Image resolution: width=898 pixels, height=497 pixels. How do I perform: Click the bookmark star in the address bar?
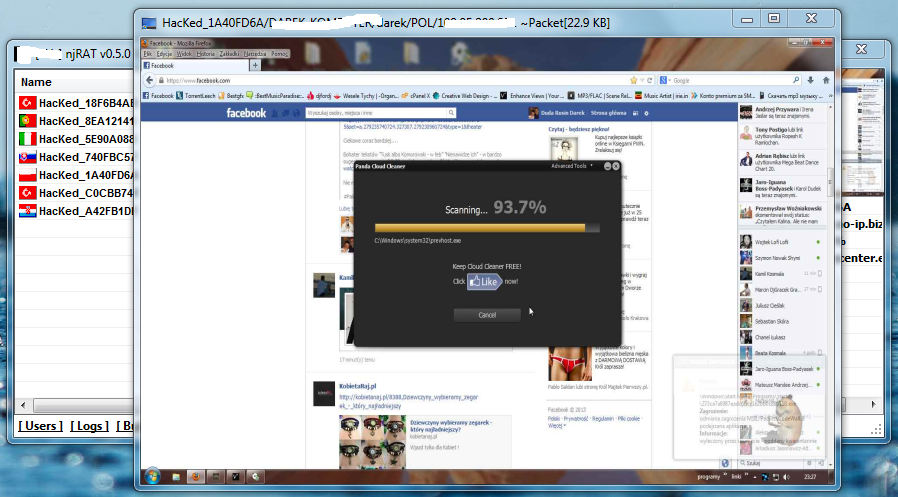[x=633, y=81]
